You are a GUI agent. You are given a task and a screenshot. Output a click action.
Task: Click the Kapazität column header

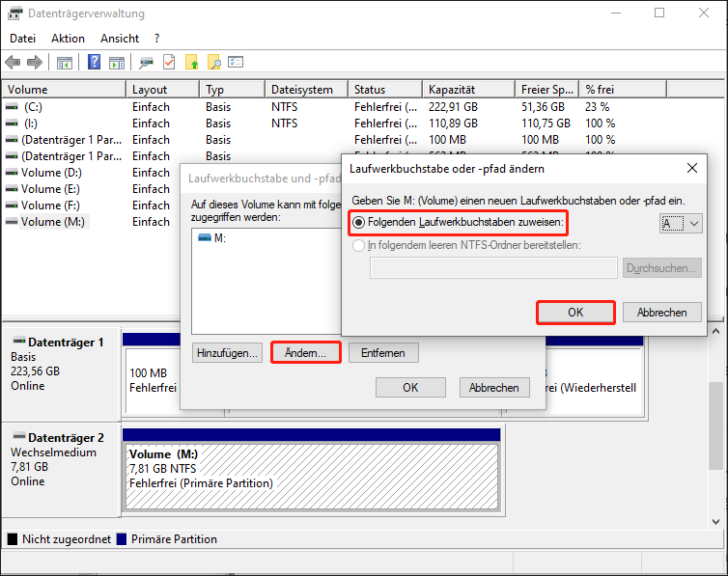point(454,90)
